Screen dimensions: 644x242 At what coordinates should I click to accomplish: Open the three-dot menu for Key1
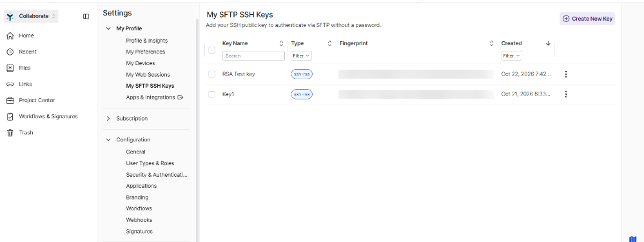coord(566,94)
